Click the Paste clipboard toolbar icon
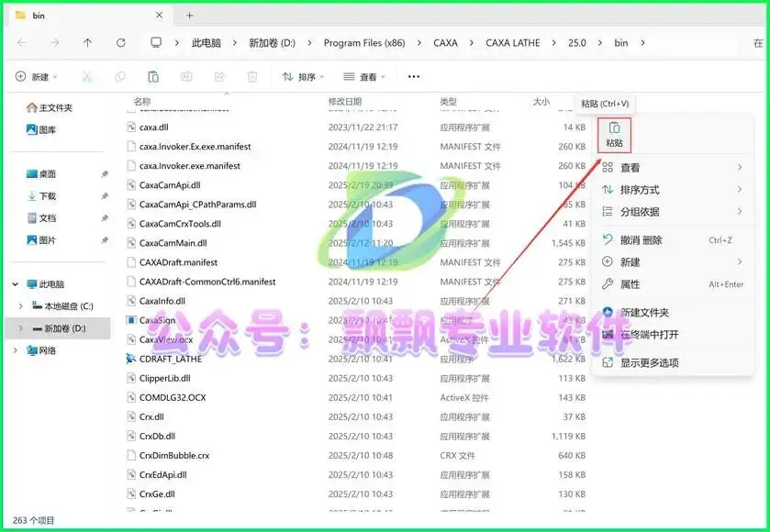The height and width of the screenshot is (532, 770). [x=153, y=76]
